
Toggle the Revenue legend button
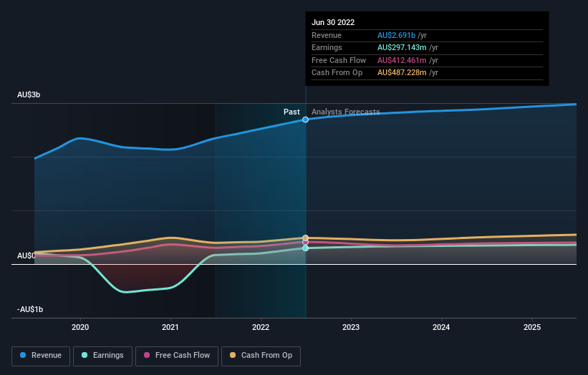41,356
